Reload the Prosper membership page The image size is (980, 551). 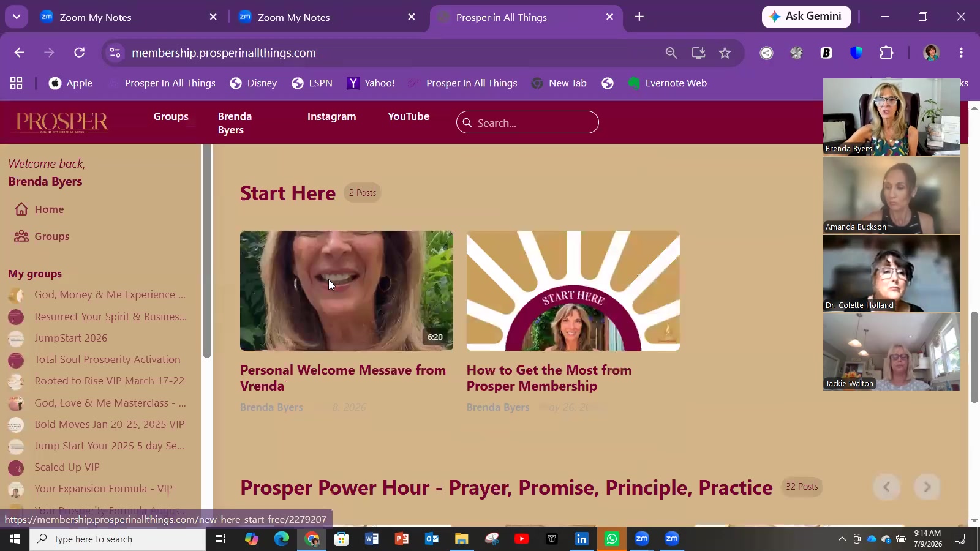click(79, 53)
